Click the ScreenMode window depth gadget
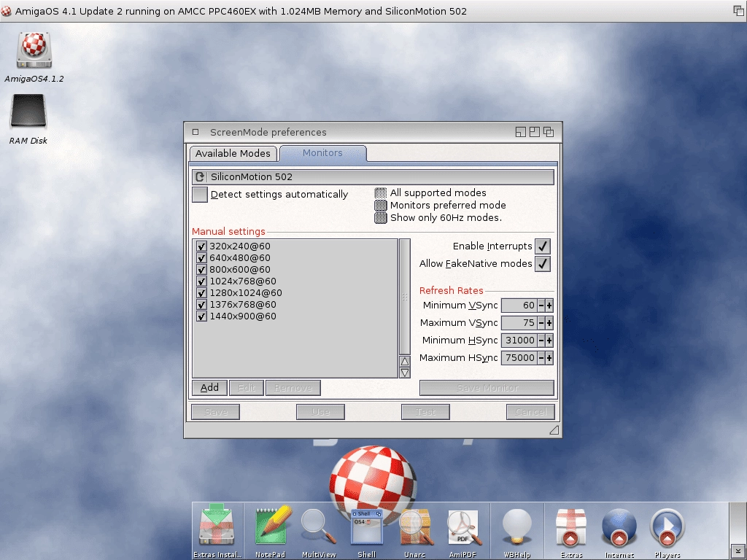Viewport: 747px width, 560px height. (x=549, y=132)
